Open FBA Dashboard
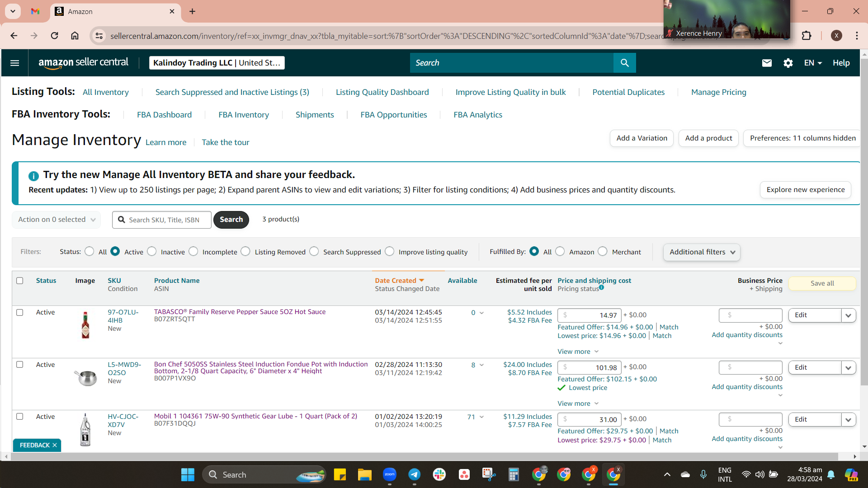This screenshot has height=488, width=868. pos(165,115)
